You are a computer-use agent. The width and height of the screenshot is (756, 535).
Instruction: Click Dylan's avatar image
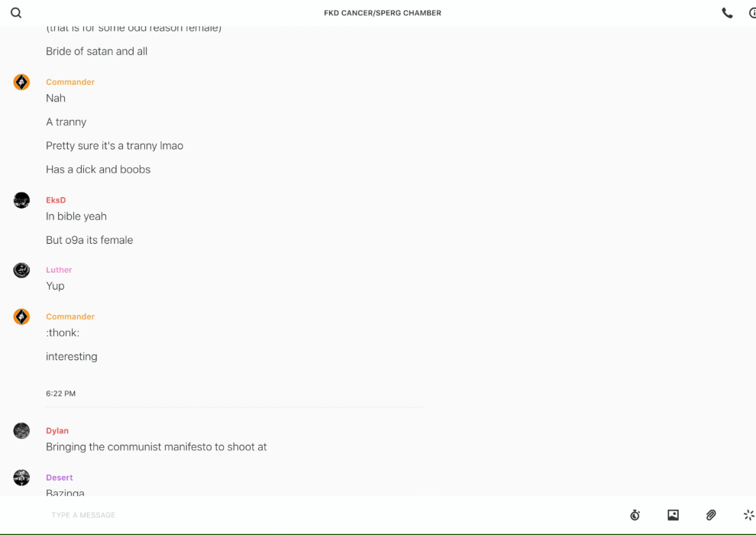pos(21,431)
